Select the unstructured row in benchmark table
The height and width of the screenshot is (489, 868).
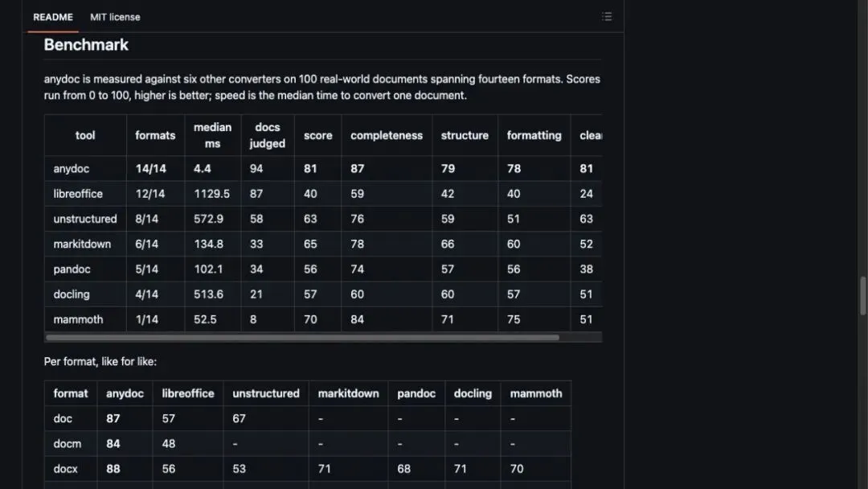pos(323,219)
